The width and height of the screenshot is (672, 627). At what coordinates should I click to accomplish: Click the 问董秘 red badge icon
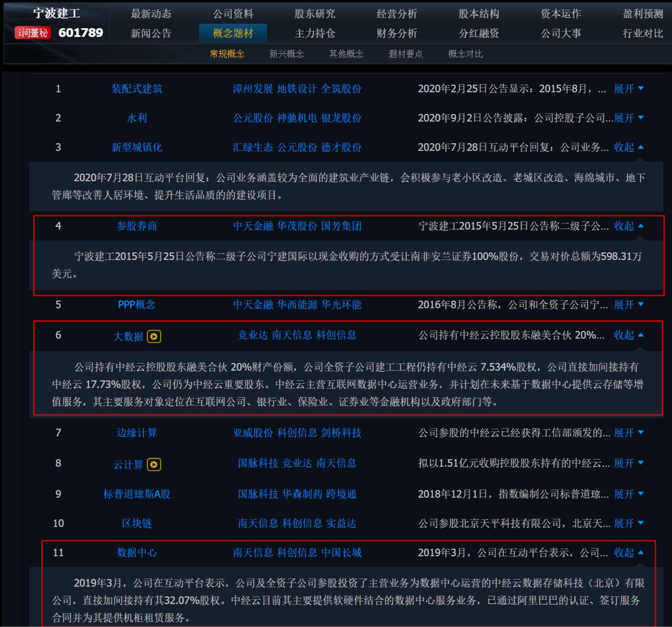pyautogui.click(x=33, y=33)
